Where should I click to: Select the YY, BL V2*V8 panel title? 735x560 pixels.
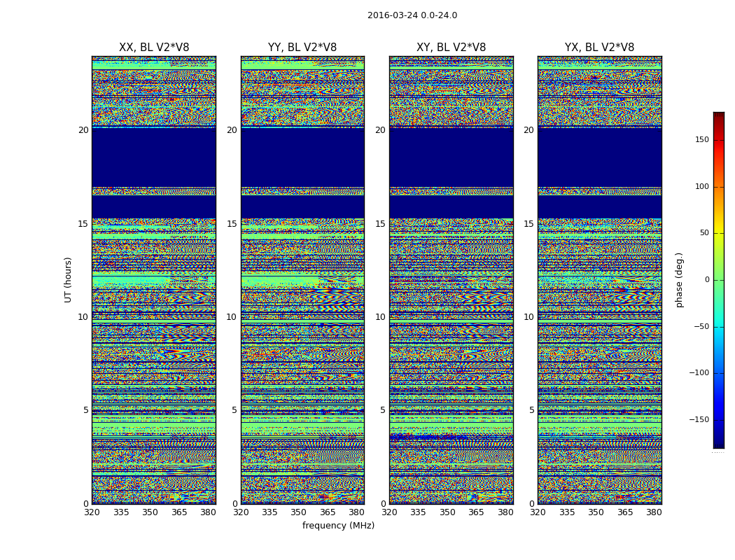(x=302, y=48)
